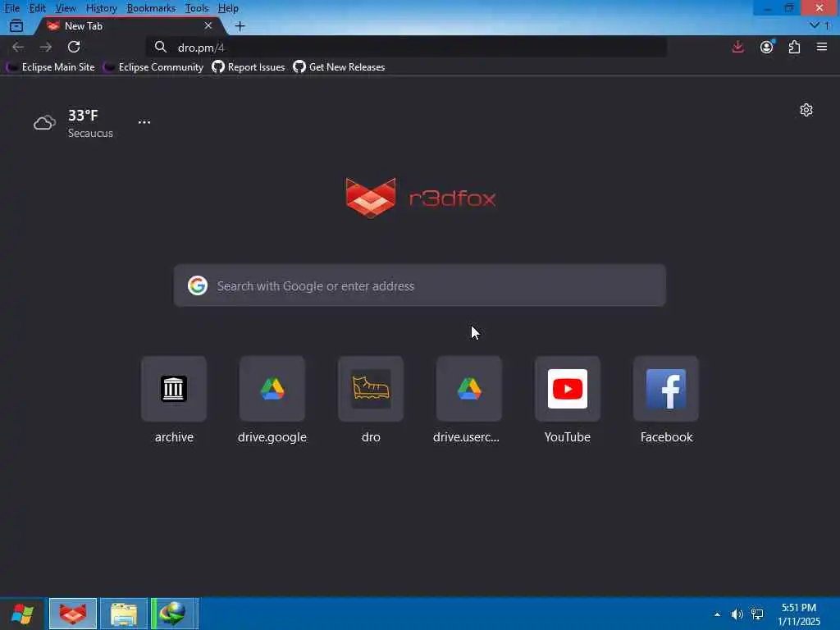
Task: Open Get New Releases bookmark
Action: tap(339, 67)
